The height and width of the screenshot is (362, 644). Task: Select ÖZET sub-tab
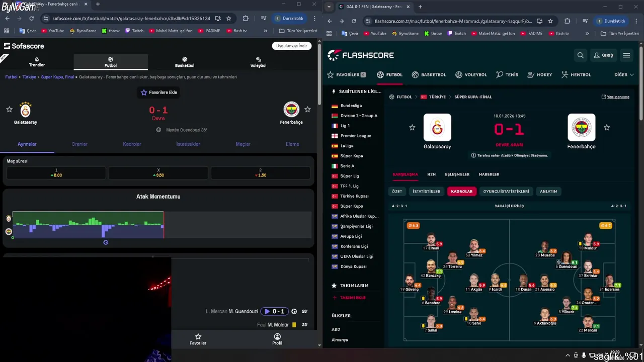click(397, 192)
